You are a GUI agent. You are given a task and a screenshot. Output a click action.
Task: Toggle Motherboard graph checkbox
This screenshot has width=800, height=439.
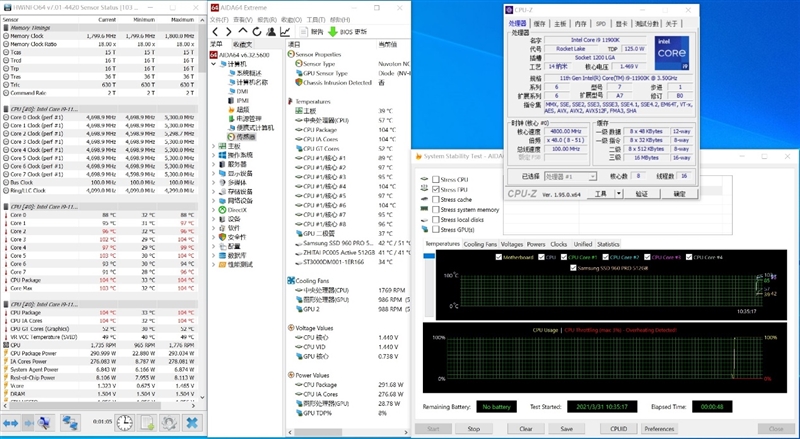click(498, 257)
